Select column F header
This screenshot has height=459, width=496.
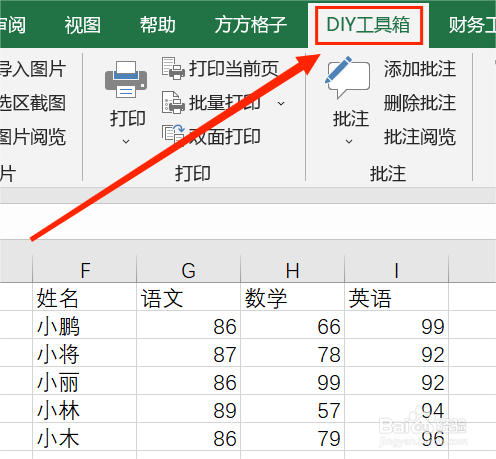coord(85,269)
